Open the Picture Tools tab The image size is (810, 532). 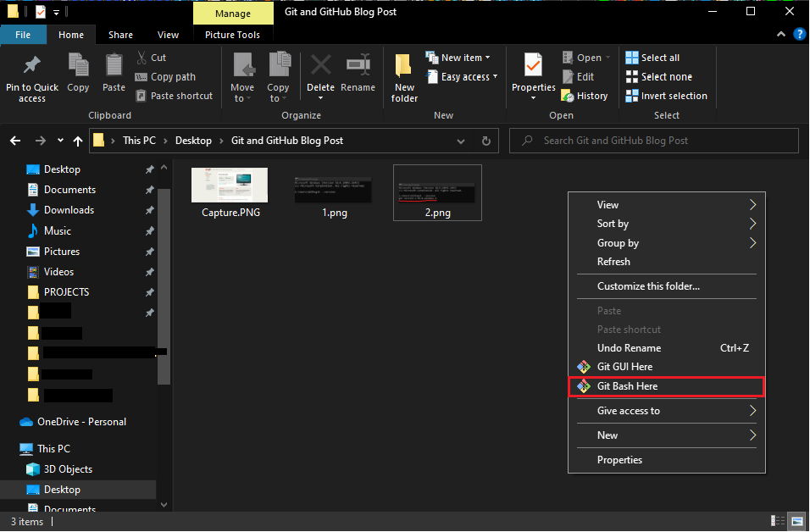coord(232,35)
